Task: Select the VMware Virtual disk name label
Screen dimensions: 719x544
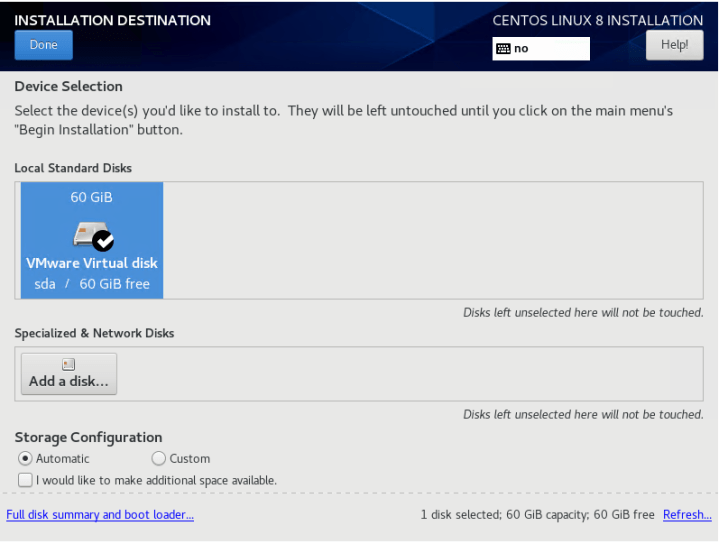Action: (x=91, y=263)
